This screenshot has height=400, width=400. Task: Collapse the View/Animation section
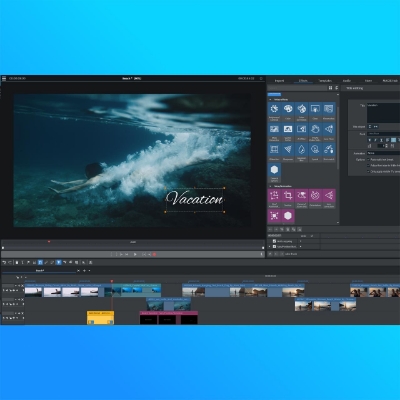click(270, 186)
